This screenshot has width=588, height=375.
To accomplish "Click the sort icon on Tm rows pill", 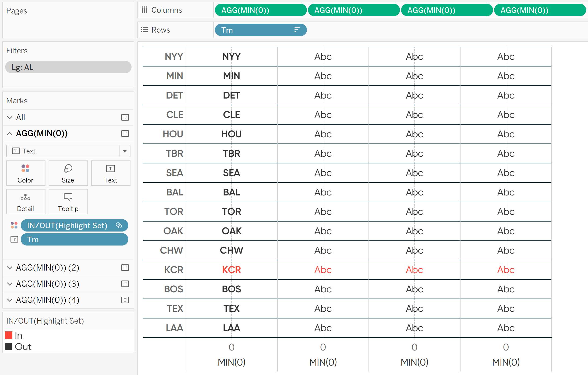I will (297, 30).
